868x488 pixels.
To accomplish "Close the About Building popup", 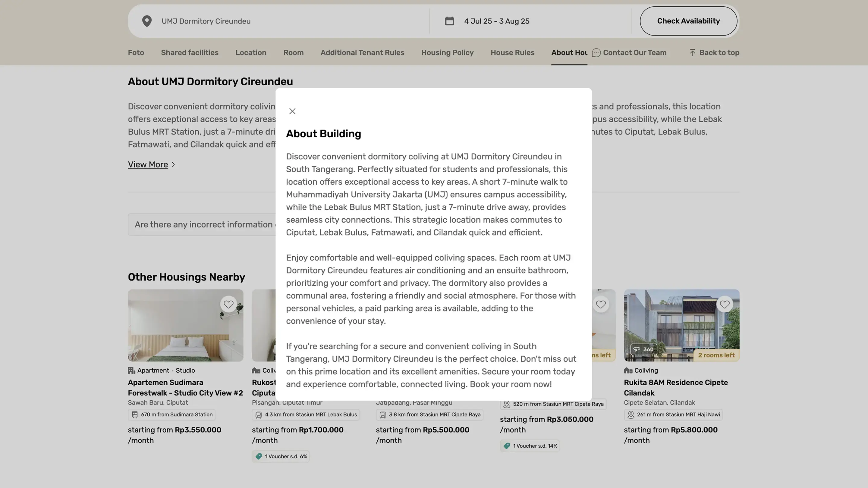I will click(292, 111).
